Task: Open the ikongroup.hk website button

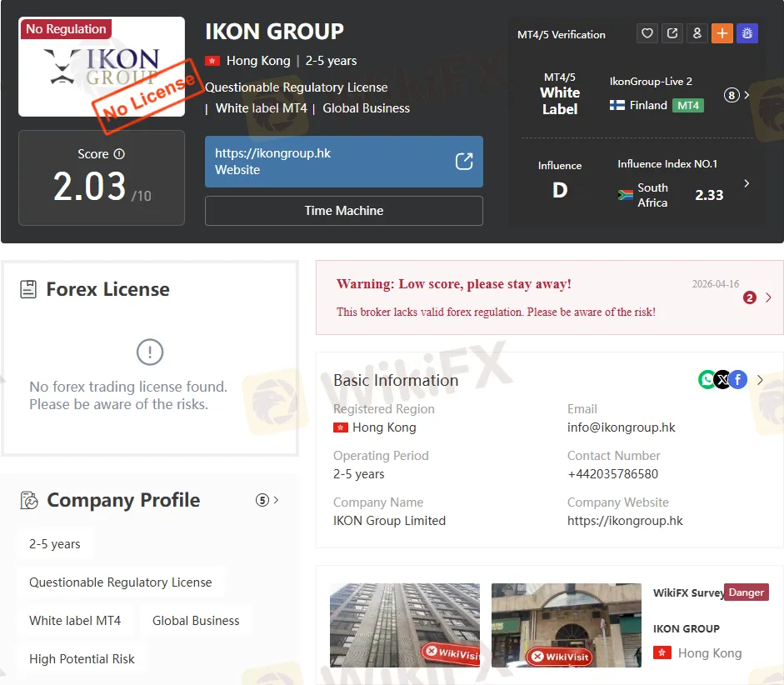Action: (x=343, y=162)
